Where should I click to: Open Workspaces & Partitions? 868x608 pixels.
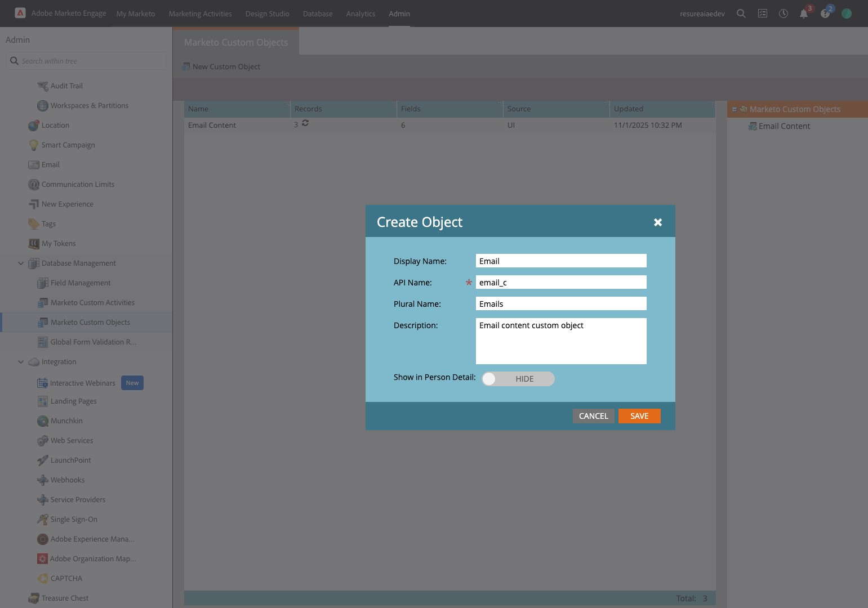90,105
